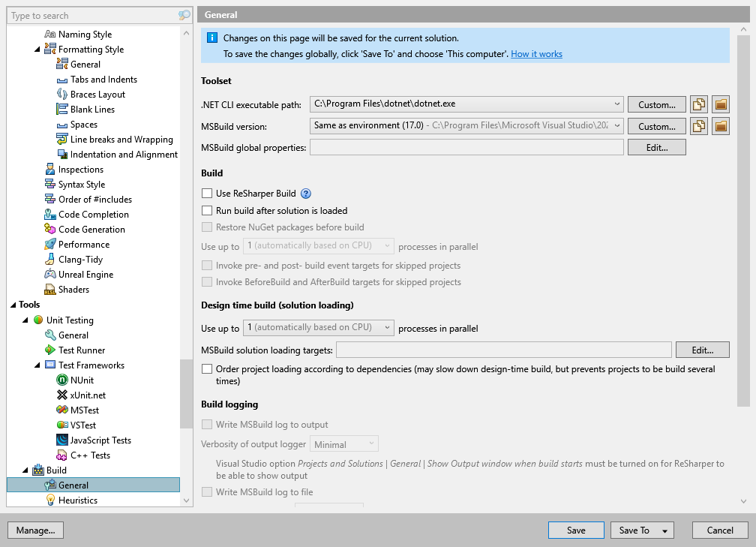Enable Use ReSharper Build
This screenshot has height=547, width=756.
pos(206,193)
